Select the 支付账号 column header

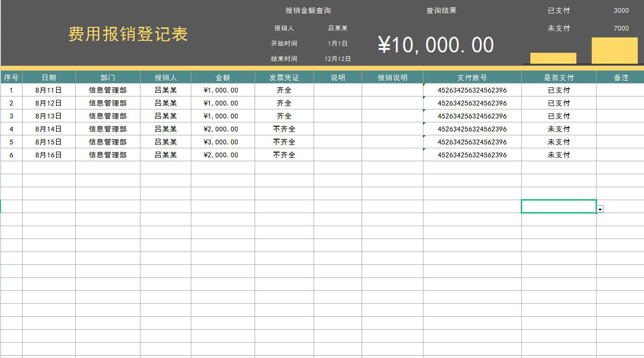(472, 76)
